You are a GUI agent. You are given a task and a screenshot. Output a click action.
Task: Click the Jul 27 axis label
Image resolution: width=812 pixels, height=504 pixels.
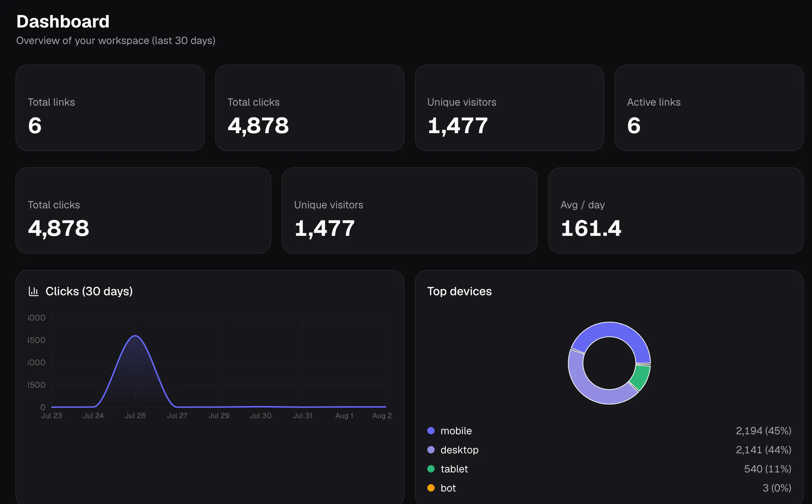[177, 416]
